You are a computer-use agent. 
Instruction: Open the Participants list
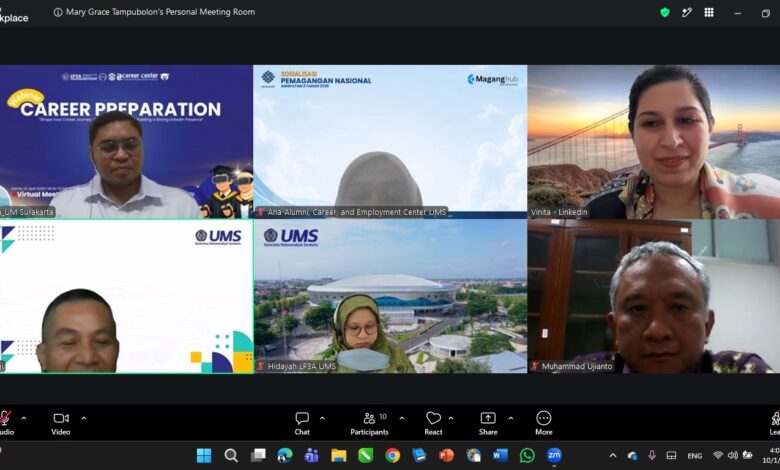pos(370,423)
